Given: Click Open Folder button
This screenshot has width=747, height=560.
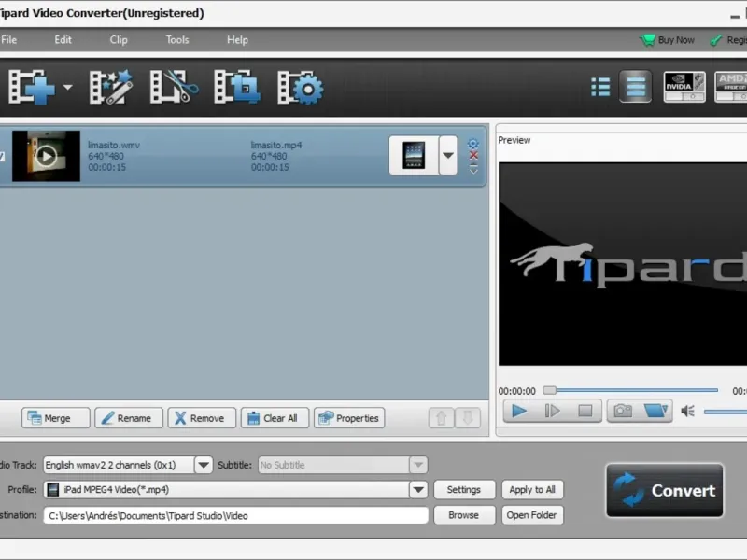Looking at the screenshot, I should pos(532,515).
